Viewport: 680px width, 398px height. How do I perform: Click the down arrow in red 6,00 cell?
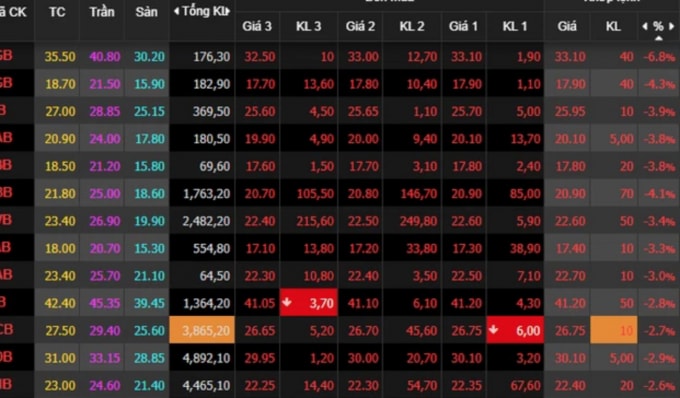[x=493, y=329]
